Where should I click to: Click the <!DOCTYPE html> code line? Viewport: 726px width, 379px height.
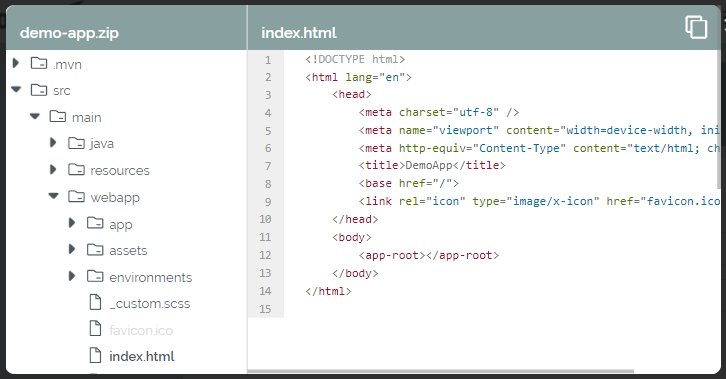pyautogui.click(x=355, y=59)
